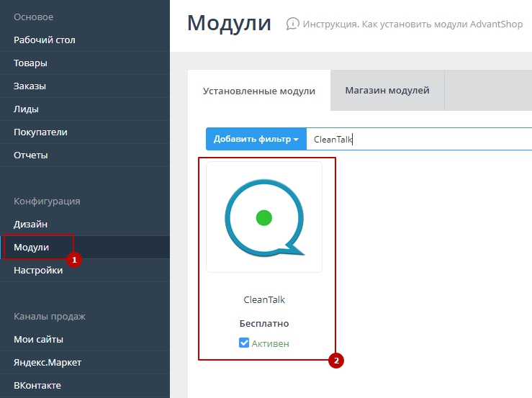This screenshot has width=532, height=398.
Task: Open Товары section
Action: tap(31, 63)
